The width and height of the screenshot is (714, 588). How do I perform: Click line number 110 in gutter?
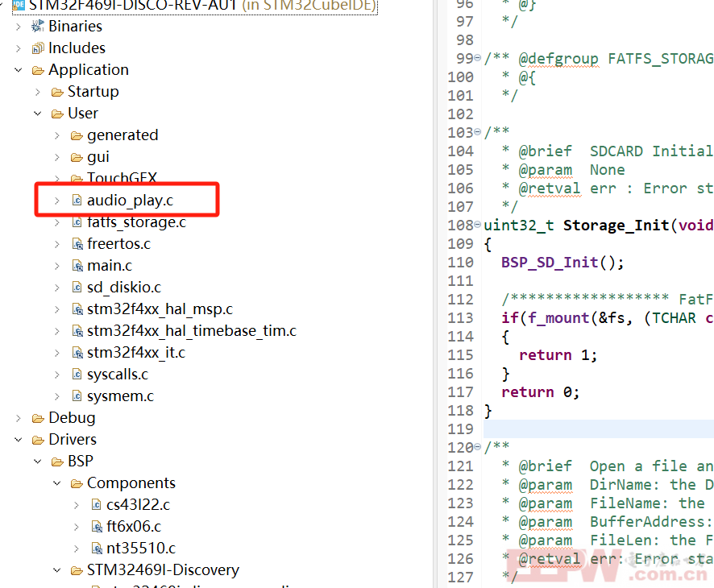460,263
